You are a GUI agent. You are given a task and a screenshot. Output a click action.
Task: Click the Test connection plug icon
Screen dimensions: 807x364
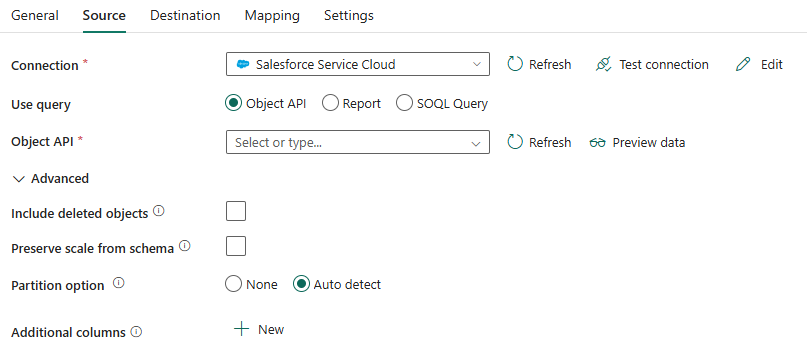603,64
